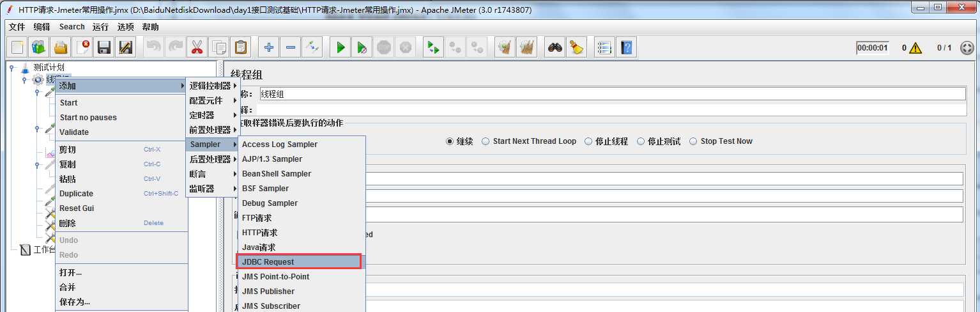Image resolution: width=980 pixels, height=312 pixels.
Task: Click the Stop test toolbar icon
Action: [383, 47]
